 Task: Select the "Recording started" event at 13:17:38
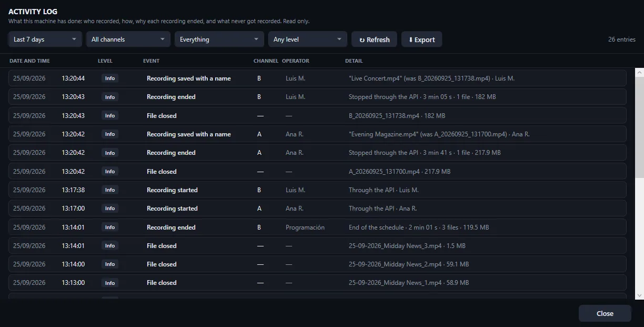point(172,190)
